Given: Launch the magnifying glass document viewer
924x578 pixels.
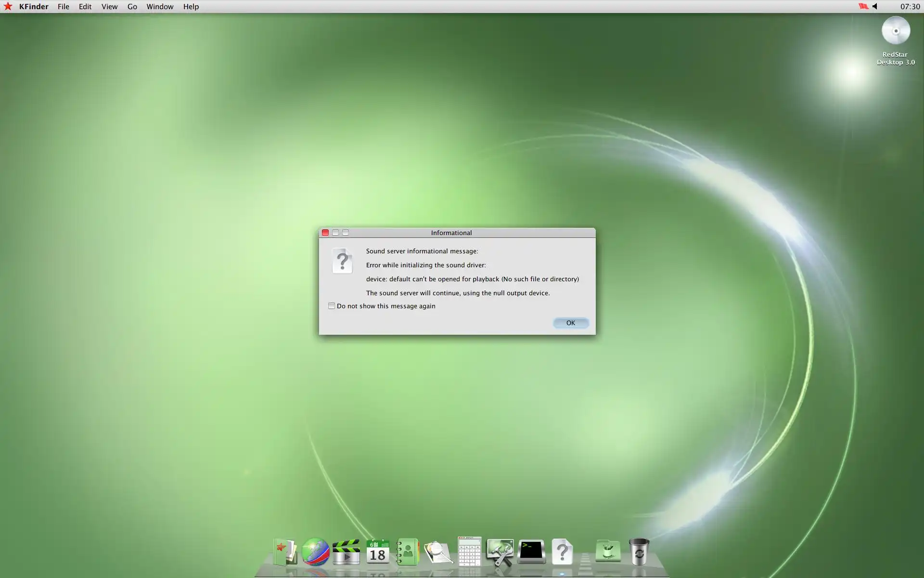Looking at the screenshot, I should tap(438, 552).
